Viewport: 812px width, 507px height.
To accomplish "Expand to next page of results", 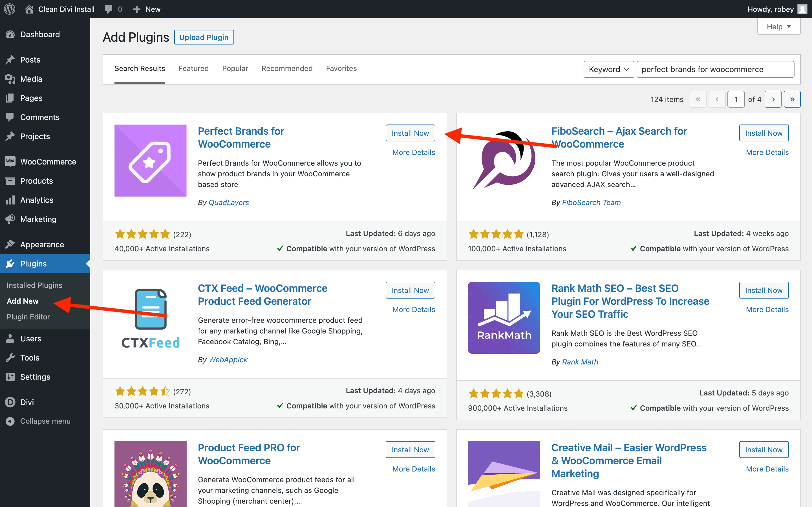I will tap(773, 99).
